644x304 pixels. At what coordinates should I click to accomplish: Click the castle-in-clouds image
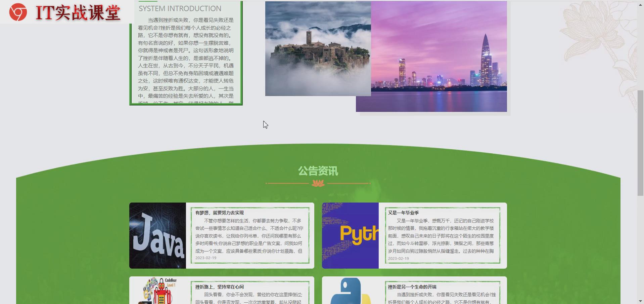[318, 48]
